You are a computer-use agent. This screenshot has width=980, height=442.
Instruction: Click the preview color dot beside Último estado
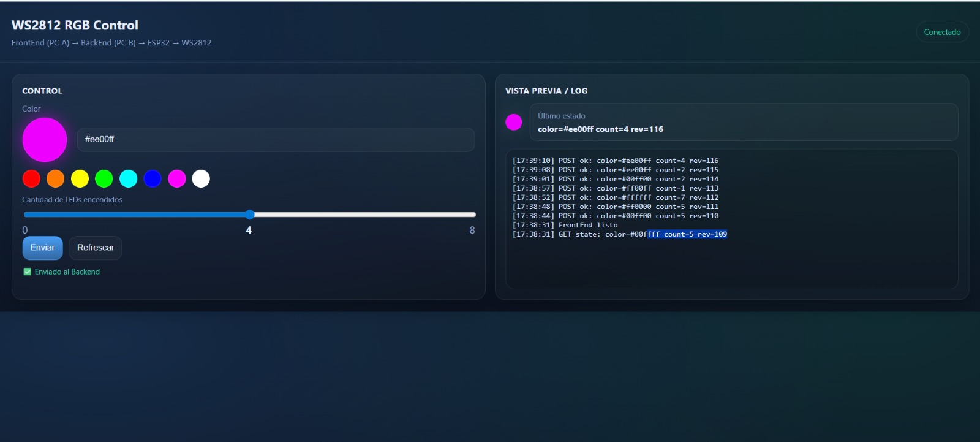[x=514, y=122]
